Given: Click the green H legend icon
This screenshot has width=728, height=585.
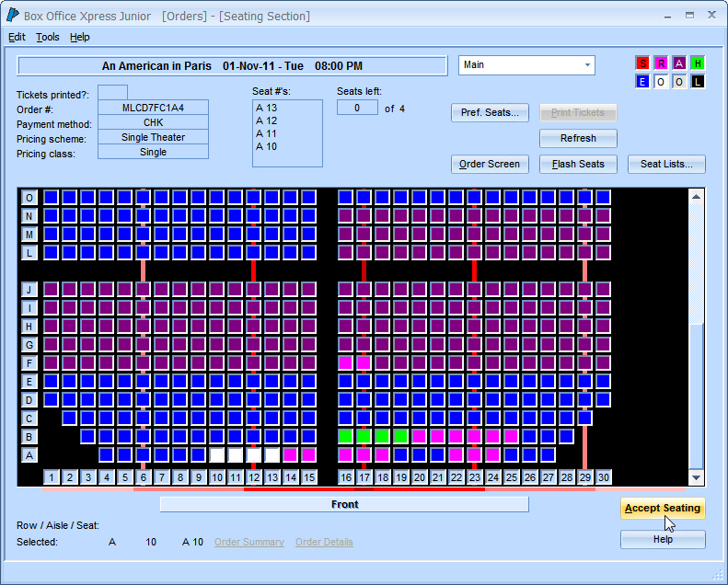Looking at the screenshot, I should coord(698,63).
